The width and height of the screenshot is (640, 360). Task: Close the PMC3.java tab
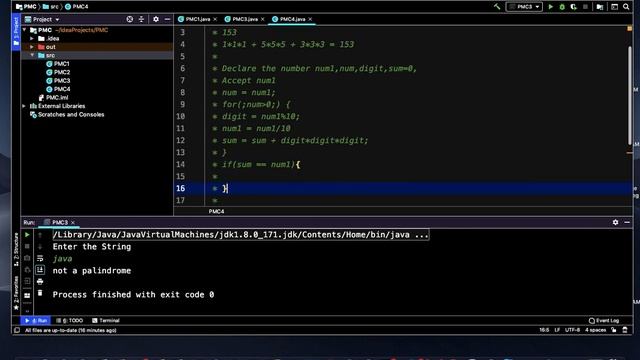pos(262,19)
